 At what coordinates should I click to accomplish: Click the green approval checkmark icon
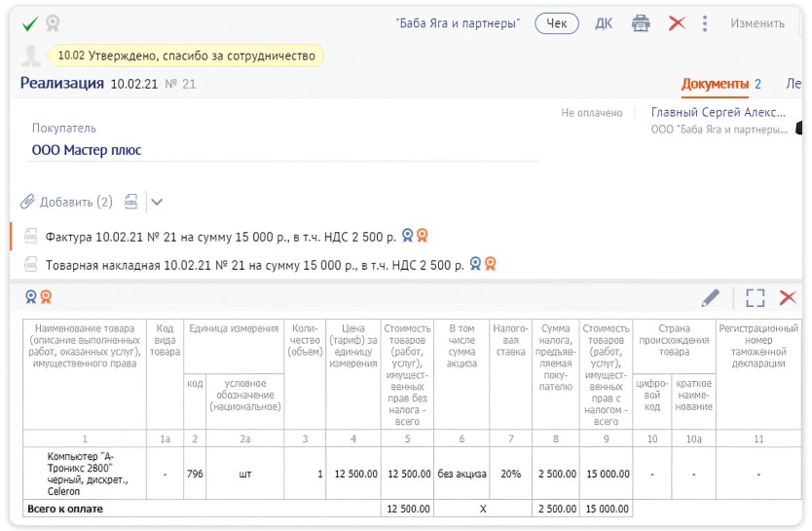coord(30,23)
